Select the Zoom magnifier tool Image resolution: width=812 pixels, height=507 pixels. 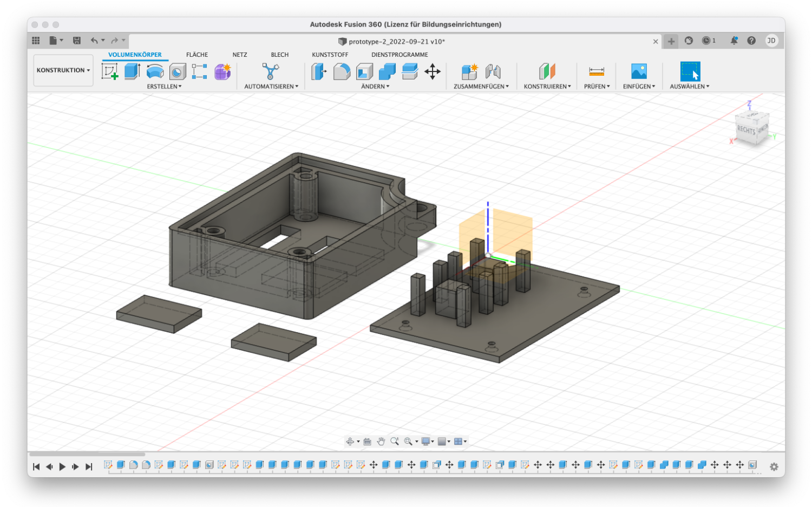[x=395, y=442]
